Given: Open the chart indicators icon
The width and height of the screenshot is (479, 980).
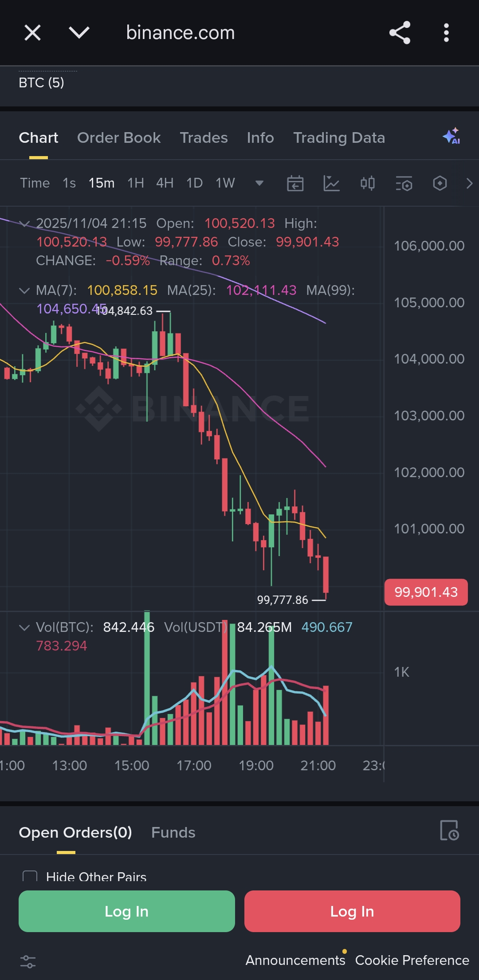Looking at the screenshot, I should (x=331, y=183).
